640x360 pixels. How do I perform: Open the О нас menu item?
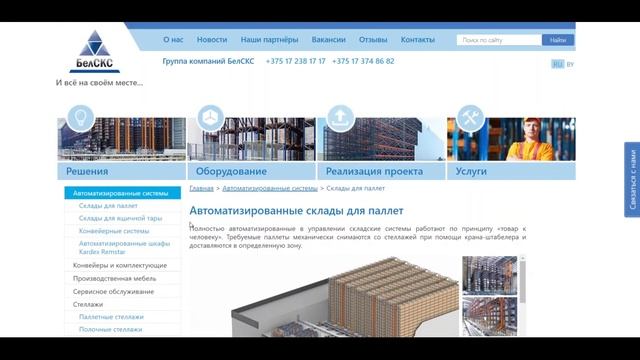[x=173, y=40]
